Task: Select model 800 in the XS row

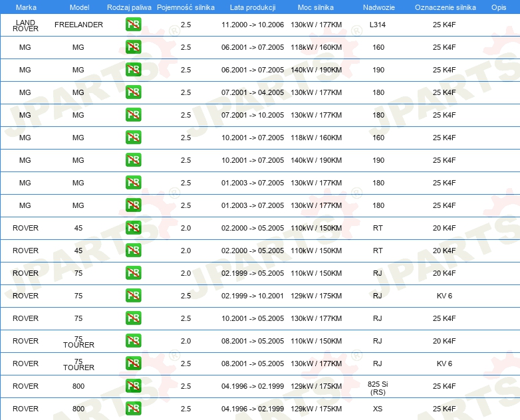Action: 78,409
